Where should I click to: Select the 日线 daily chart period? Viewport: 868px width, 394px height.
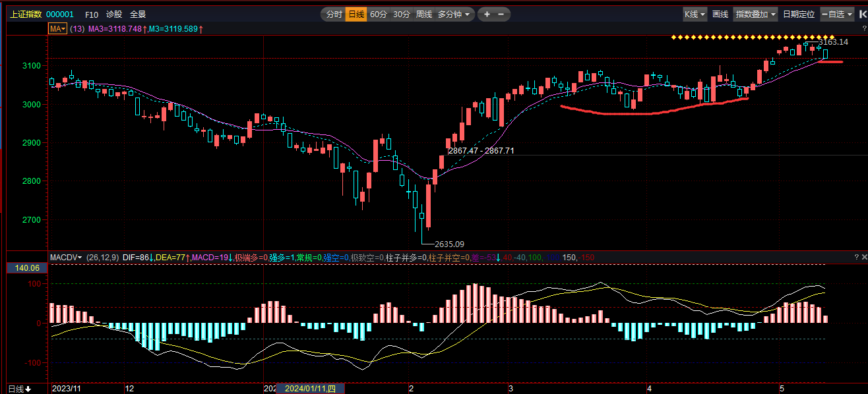tap(356, 14)
